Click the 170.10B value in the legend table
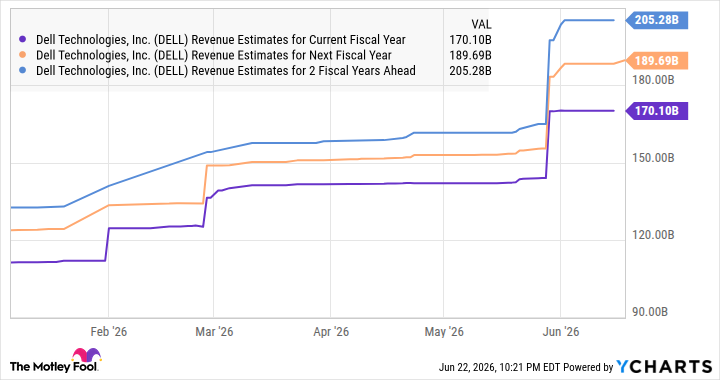The height and width of the screenshot is (380, 720). (470, 40)
